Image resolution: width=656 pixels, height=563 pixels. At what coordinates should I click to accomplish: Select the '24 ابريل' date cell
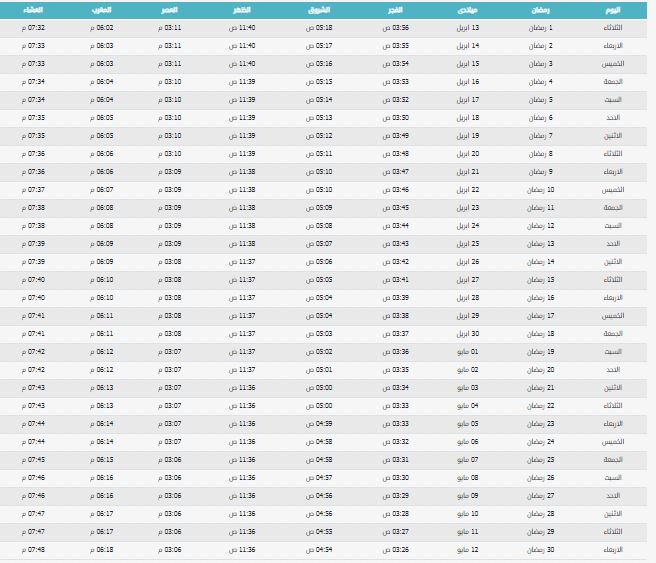[x=468, y=226]
